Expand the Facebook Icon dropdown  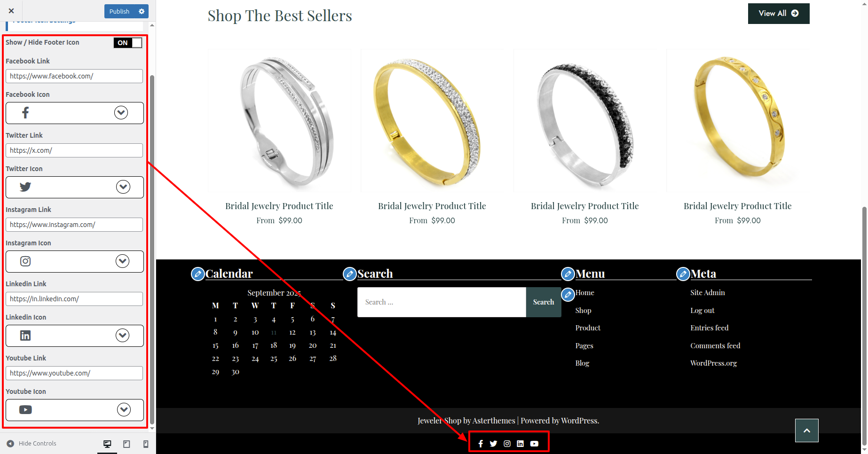click(x=121, y=113)
